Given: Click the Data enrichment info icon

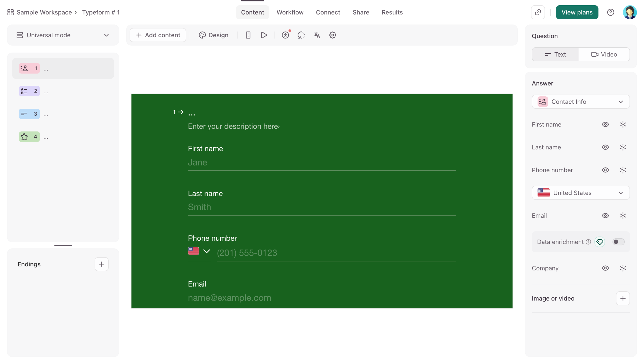Looking at the screenshot, I should 588,242.
